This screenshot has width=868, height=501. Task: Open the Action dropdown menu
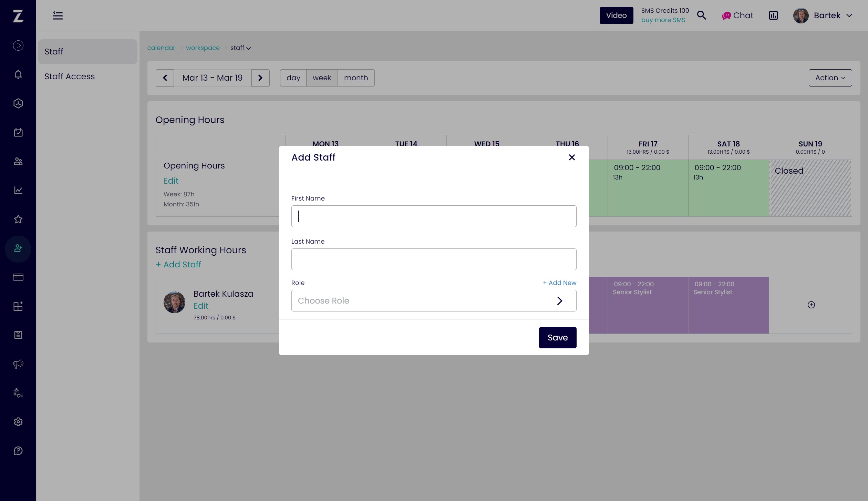830,78
